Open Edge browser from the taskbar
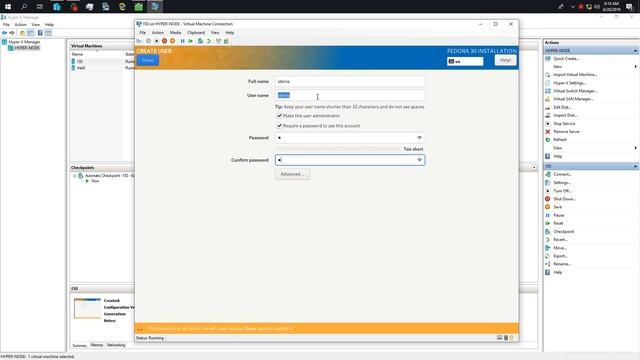Image resolution: width=640 pixels, height=360 pixels. (122, 7)
